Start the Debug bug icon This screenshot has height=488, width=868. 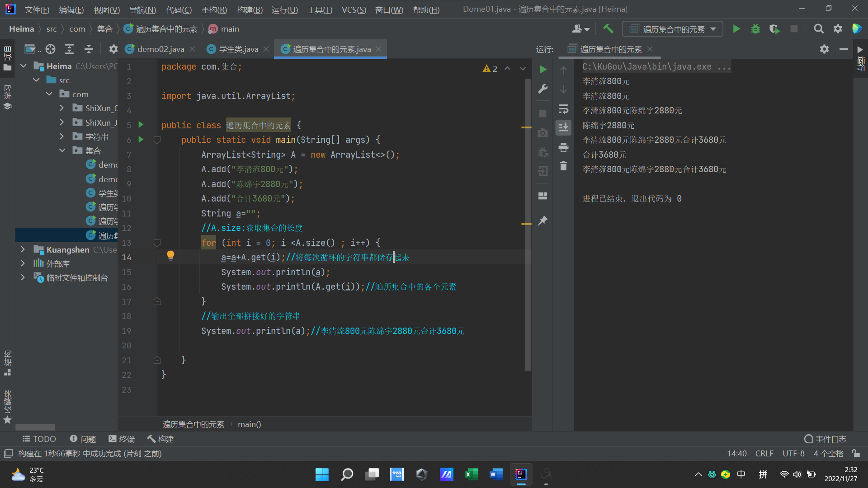coord(755,29)
